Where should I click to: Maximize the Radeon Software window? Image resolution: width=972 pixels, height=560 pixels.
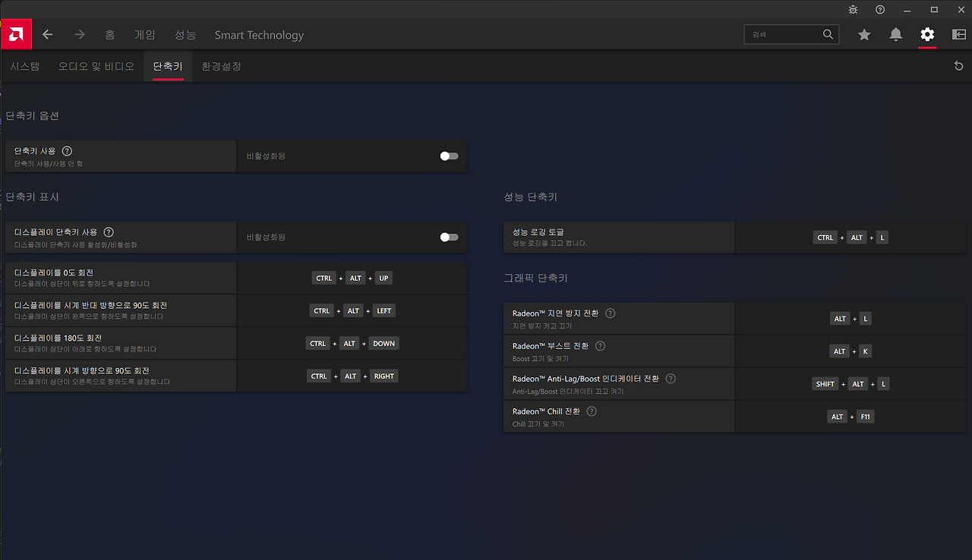934,9
